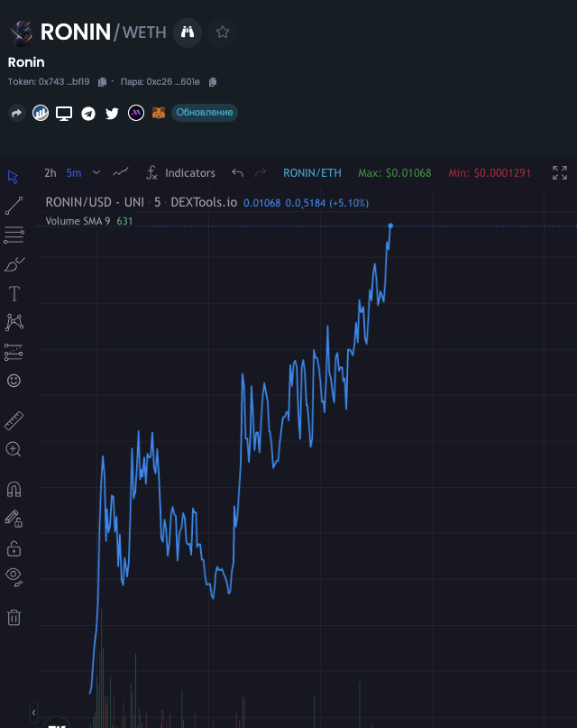Viewport: 577px width, 728px height.
Task: Click the last price dot on chart
Action: 390,226
